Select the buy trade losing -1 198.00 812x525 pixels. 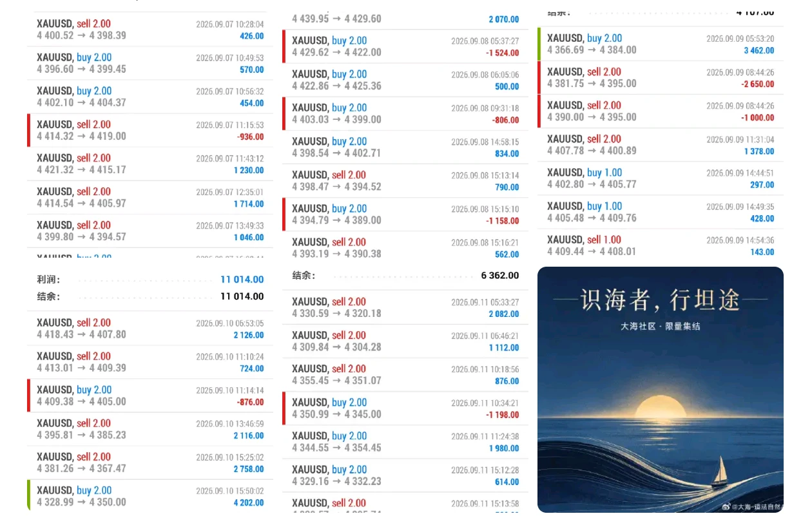tap(405, 408)
